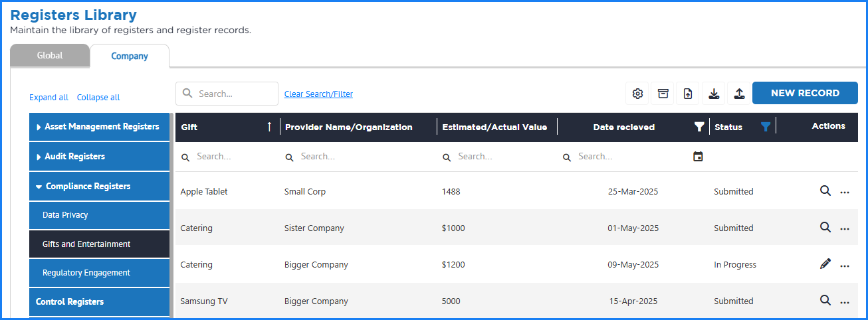Edit the In Progress Catering record
868x320 pixels.
coord(825,264)
